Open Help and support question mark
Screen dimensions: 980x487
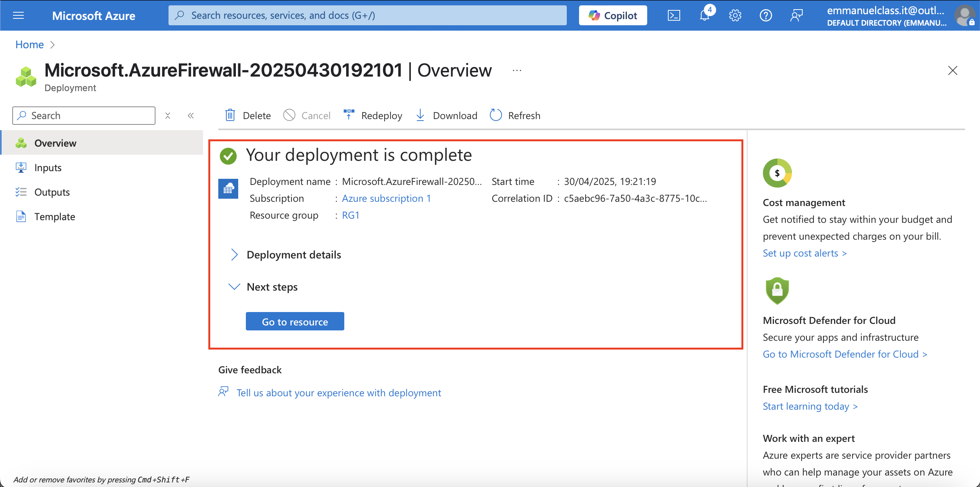point(766,15)
